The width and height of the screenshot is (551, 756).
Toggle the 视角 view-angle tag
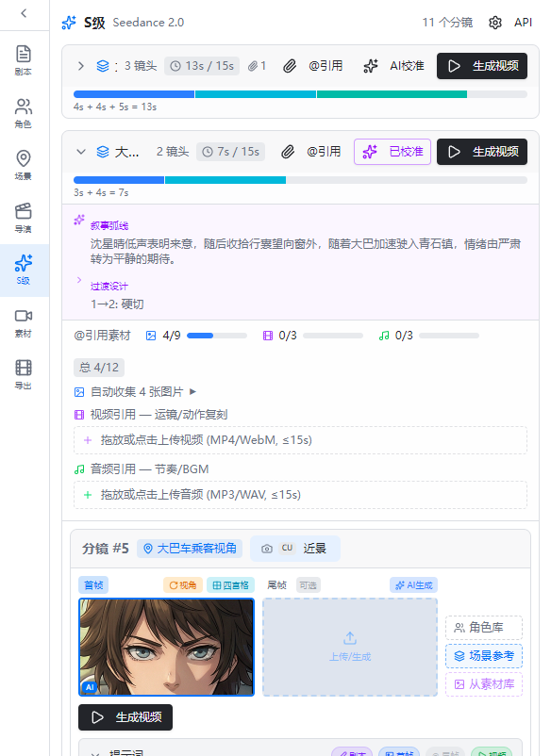click(x=183, y=585)
